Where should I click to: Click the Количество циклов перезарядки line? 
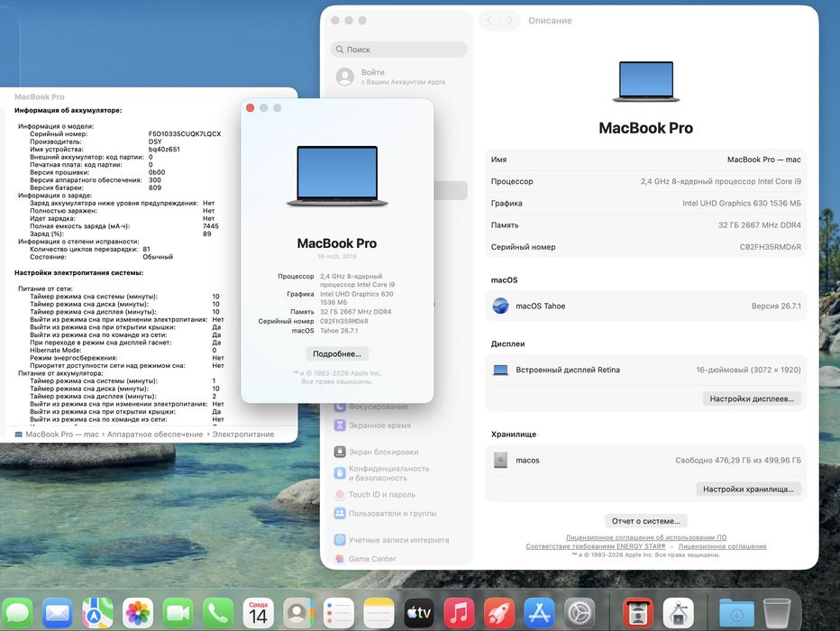pos(90,249)
